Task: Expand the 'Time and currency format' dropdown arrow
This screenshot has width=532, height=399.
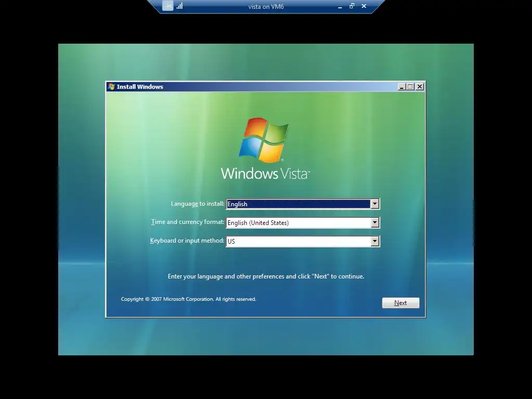Action: click(375, 222)
